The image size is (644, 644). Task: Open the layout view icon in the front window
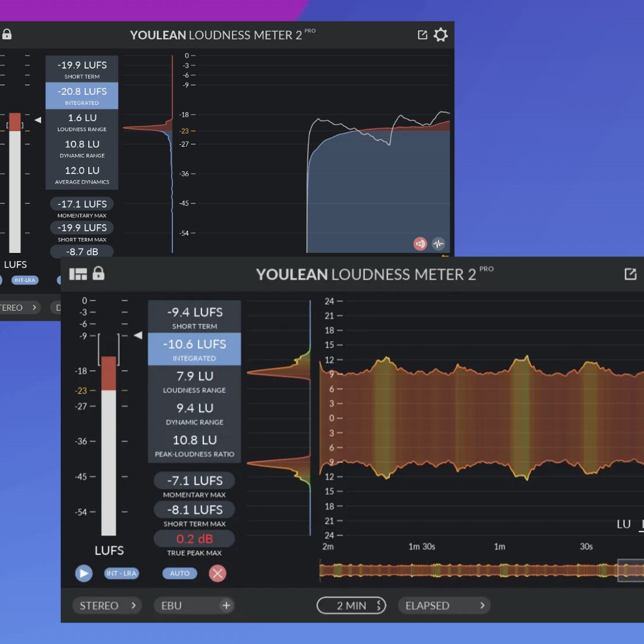78,274
